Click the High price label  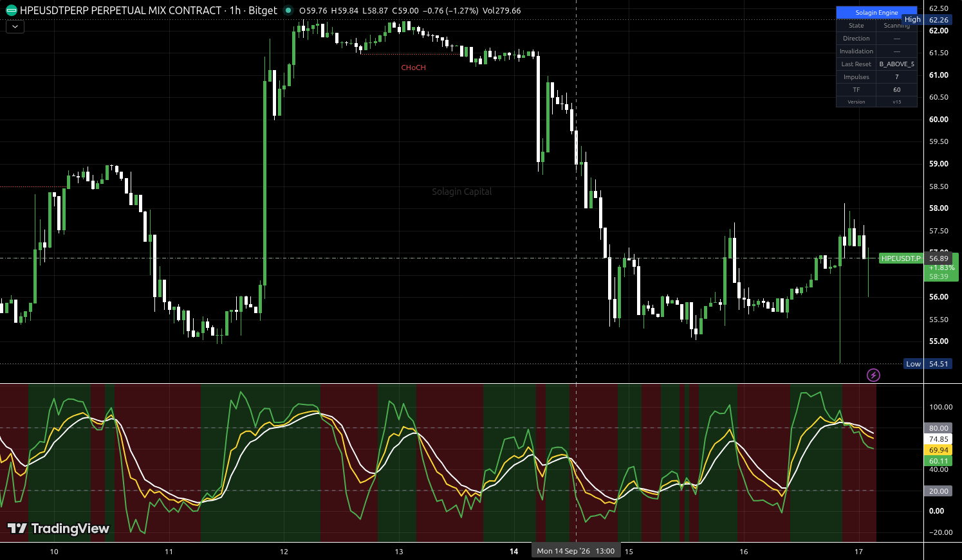point(912,20)
